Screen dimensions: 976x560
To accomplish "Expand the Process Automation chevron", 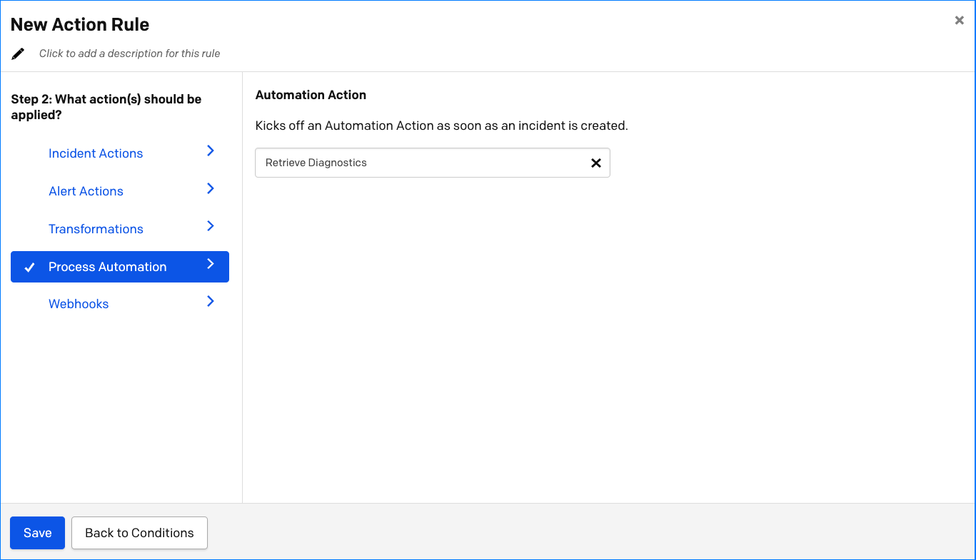I will (x=211, y=264).
